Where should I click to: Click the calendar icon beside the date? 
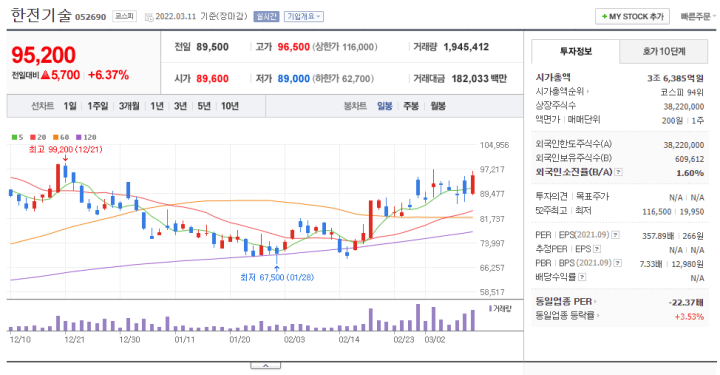click(x=149, y=17)
